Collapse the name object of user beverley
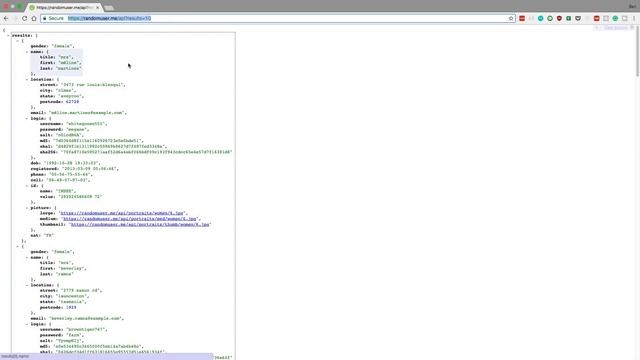640x360 pixels. 27,258
